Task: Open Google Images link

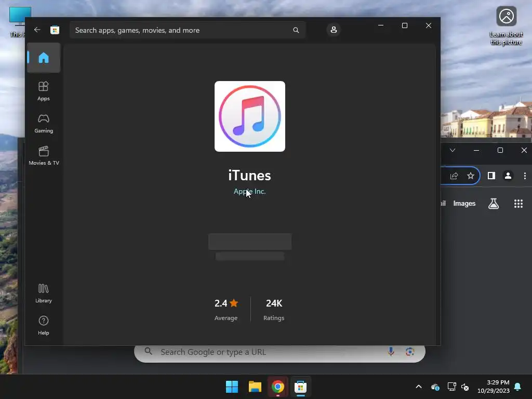Action: 464,204
